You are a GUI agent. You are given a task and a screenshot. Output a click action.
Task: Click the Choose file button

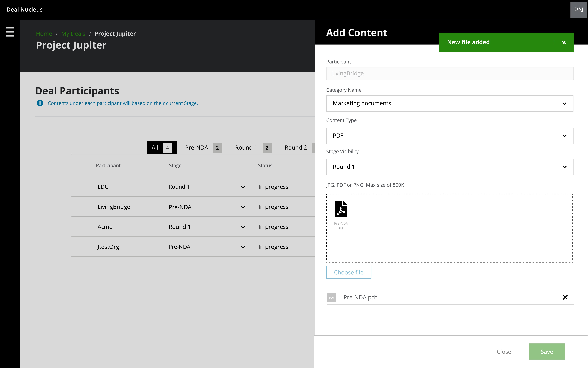(x=349, y=272)
